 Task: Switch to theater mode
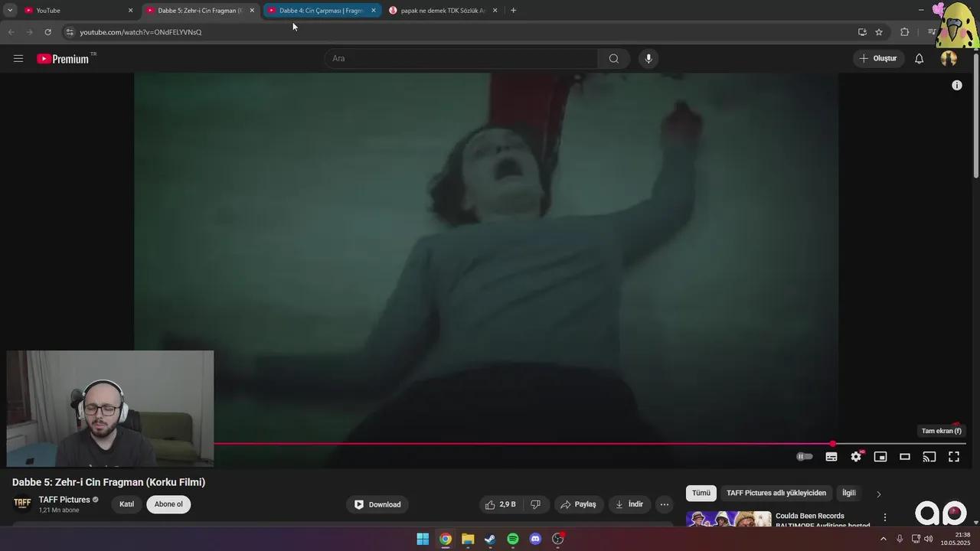pyautogui.click(x=905, y=457)
